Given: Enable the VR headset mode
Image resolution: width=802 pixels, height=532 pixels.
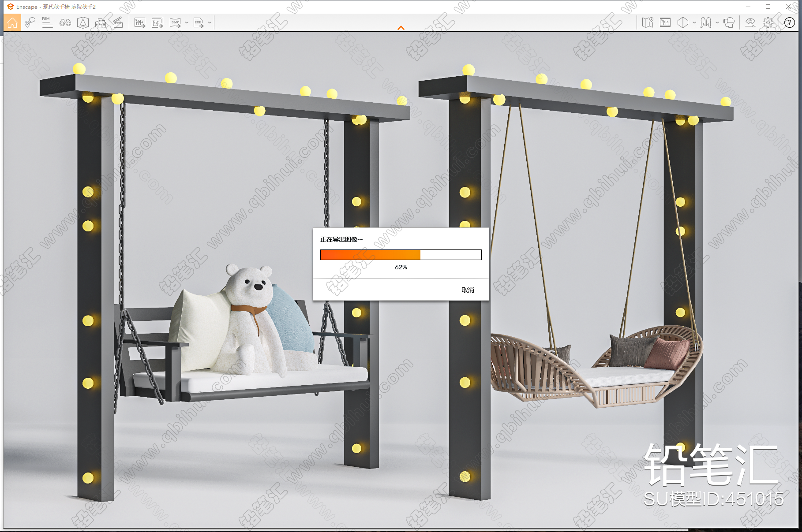Looking at the screenshot, I should coord(729,22).
